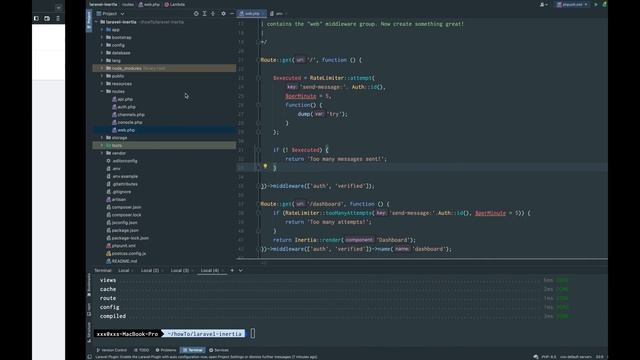
Task: Click the expand all icon in Project toolbar
Action: point(204,13)
